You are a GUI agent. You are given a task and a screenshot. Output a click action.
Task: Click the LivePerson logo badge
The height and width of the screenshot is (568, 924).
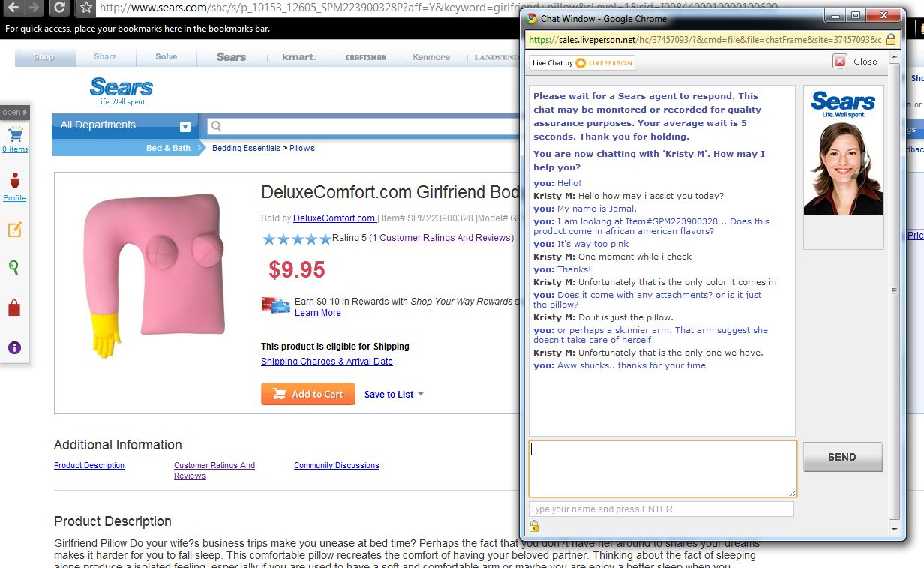(582, 63)
